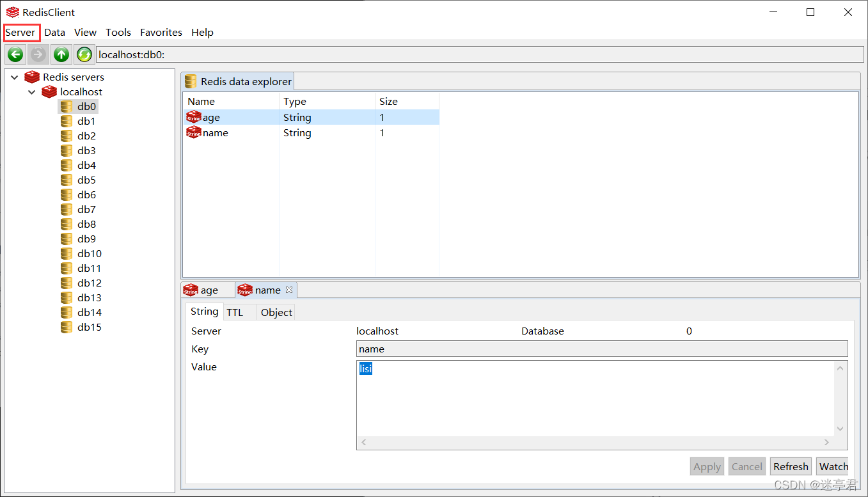Select the db8 database icon
Screen dimensions: 868x497
tap(67, 224)
